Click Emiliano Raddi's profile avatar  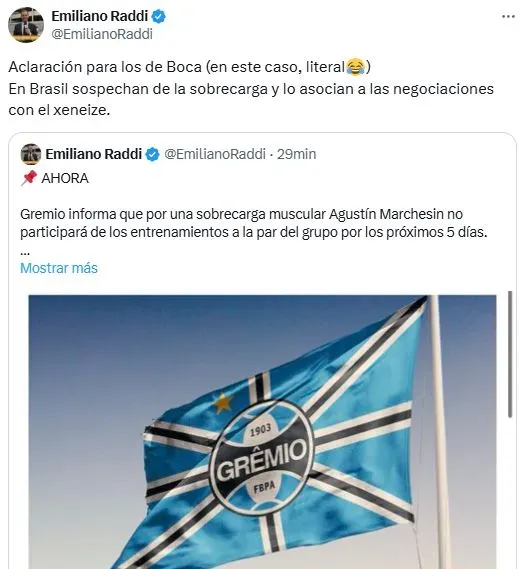26,25
